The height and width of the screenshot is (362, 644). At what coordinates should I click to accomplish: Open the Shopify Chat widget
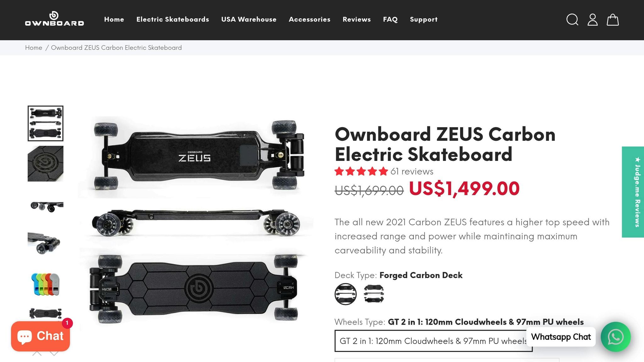[40, 336]
